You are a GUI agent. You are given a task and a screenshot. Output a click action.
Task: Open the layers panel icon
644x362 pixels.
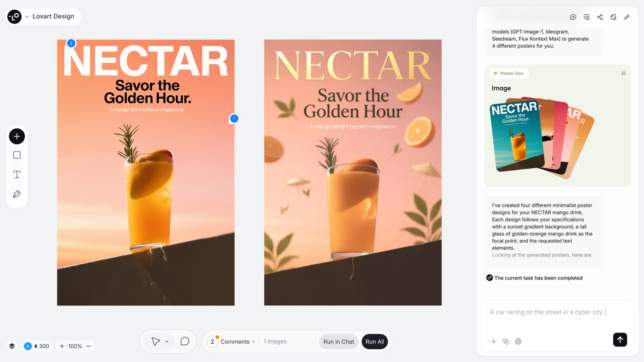[12, 346]
